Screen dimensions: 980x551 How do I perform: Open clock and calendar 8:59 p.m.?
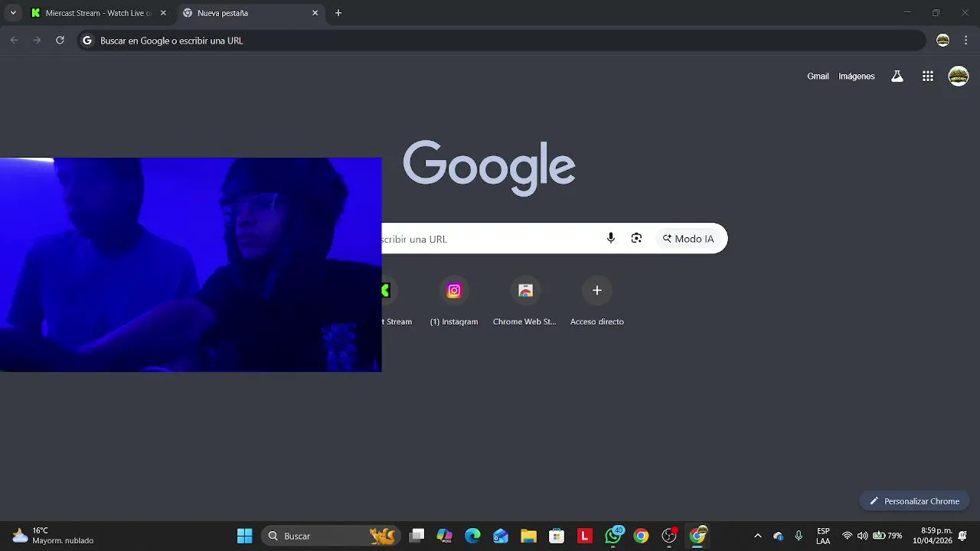(x=931, y=536)
